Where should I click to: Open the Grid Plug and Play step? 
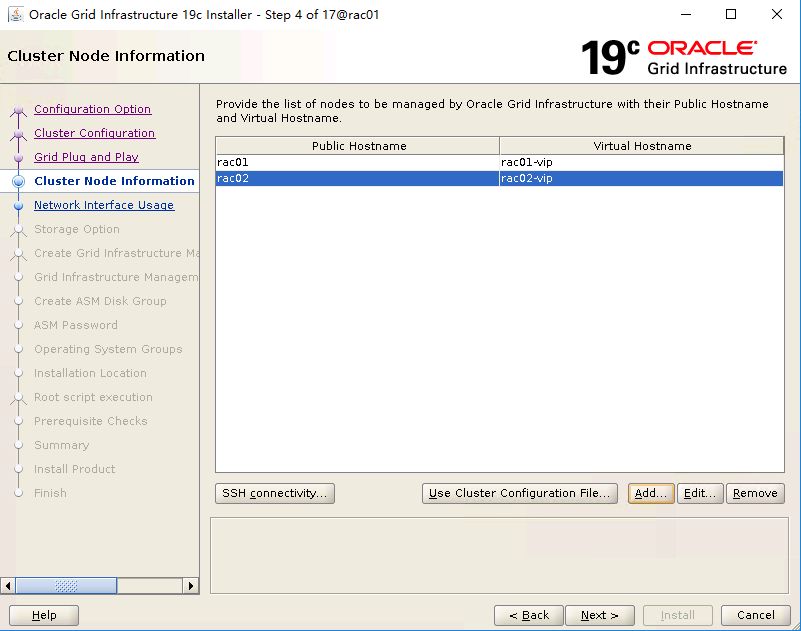click(86, 157)
